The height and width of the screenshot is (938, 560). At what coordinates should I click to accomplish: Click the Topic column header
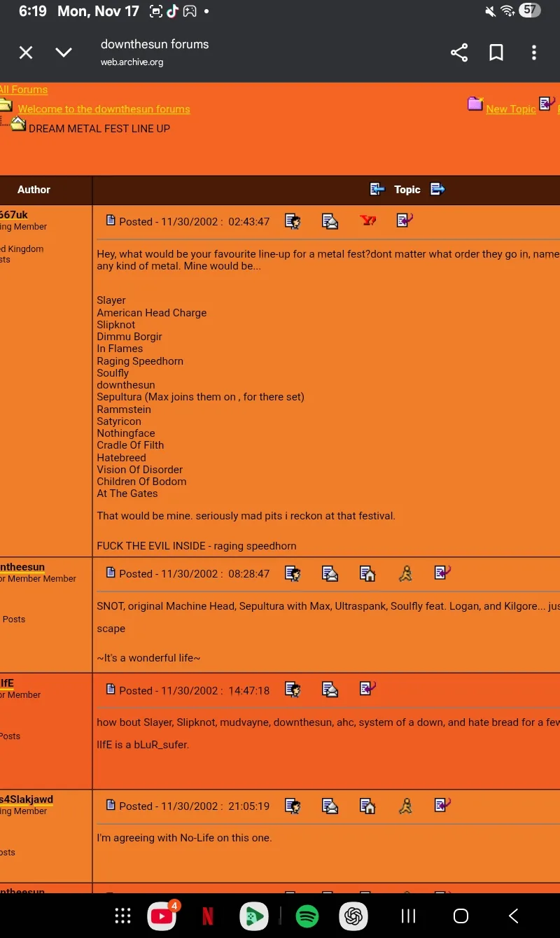[x=407, y=190]
